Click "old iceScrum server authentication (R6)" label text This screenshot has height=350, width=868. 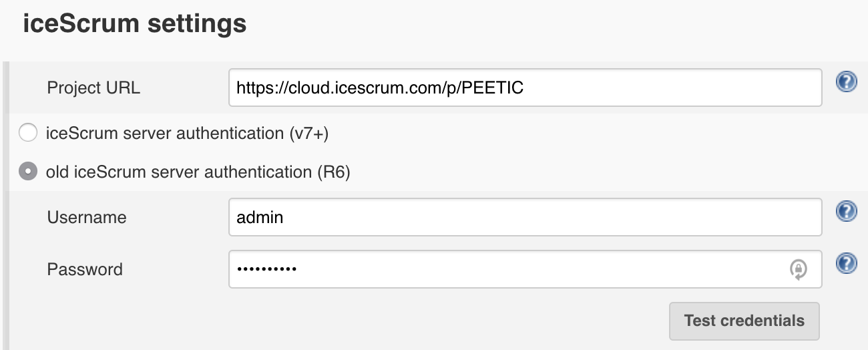point(198,172)
